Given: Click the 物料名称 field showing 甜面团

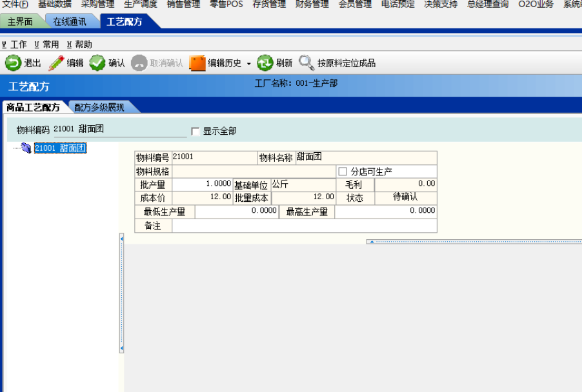Looking at the screenshot, I should 366,157.
